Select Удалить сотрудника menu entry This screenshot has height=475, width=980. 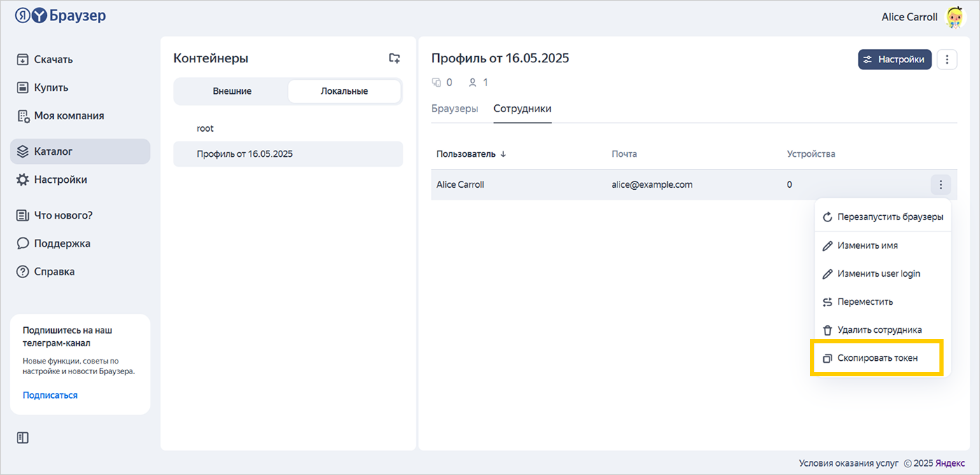coord(883,330)
